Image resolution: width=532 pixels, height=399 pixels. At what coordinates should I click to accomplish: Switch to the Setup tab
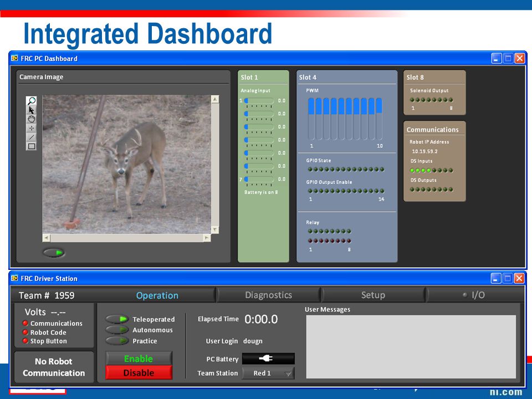coord(373,295)
